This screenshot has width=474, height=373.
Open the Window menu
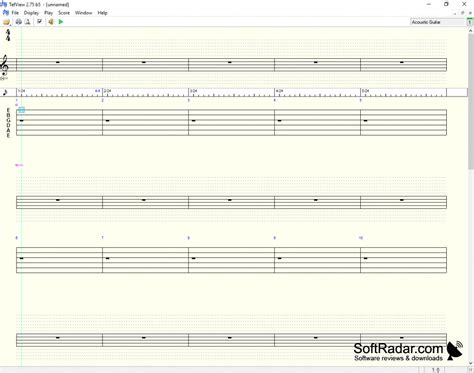click(x=83, y=13)
